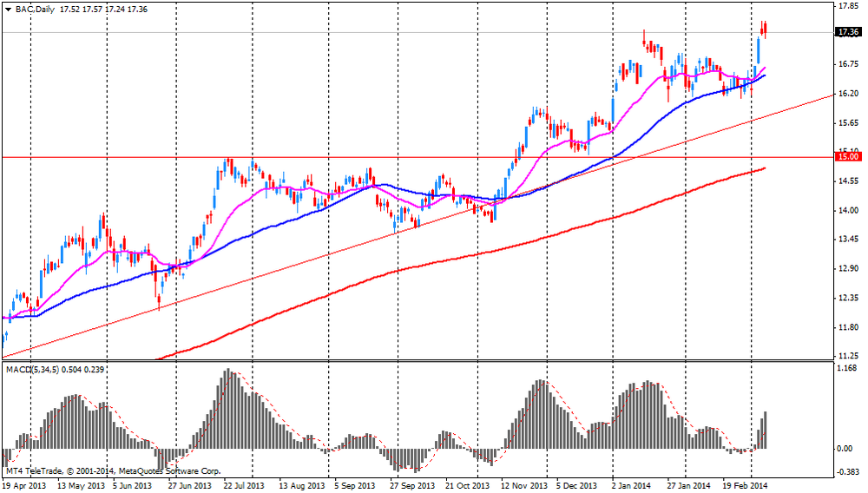Select the red 15.00 price level label
Image resolution: width=868 pixels, height=493 pixels.
tap(848, 157)
